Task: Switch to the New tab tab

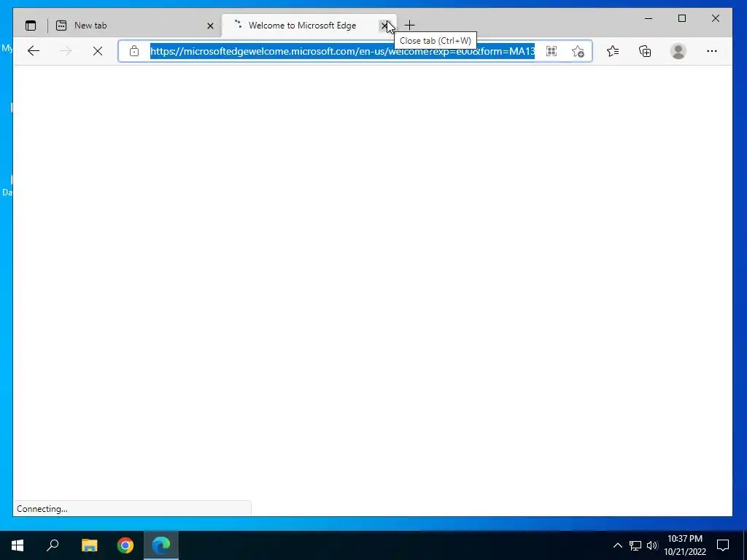Action: [x=135, y=26]
